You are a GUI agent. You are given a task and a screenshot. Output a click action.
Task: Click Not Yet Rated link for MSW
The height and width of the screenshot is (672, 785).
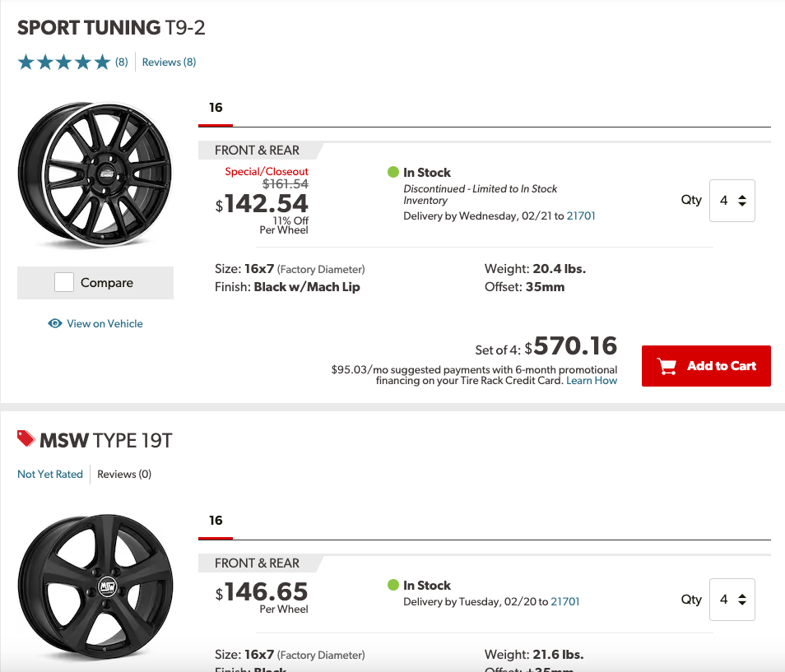pos(50,475)
